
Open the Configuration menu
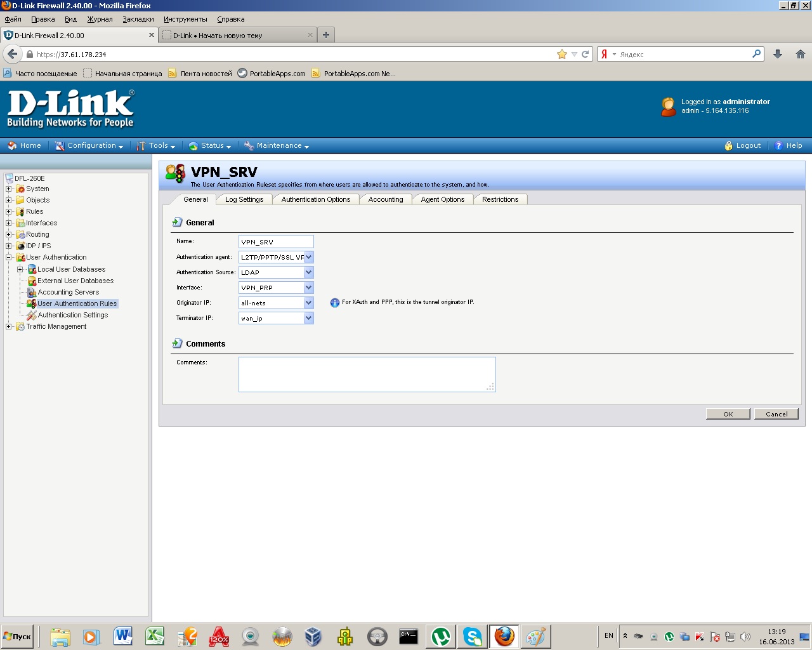pyautogui.click(x=89, y=145)
